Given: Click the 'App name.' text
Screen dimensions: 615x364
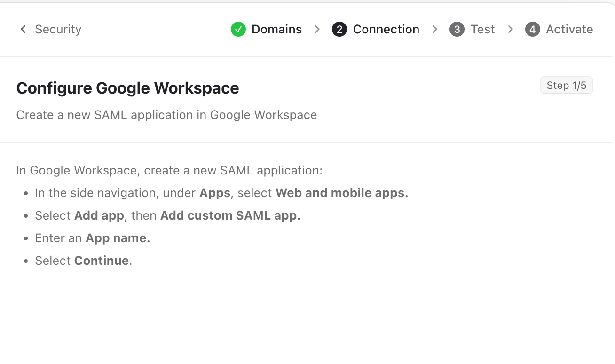Looking at the screenshot, I should (x=118, y=238).
